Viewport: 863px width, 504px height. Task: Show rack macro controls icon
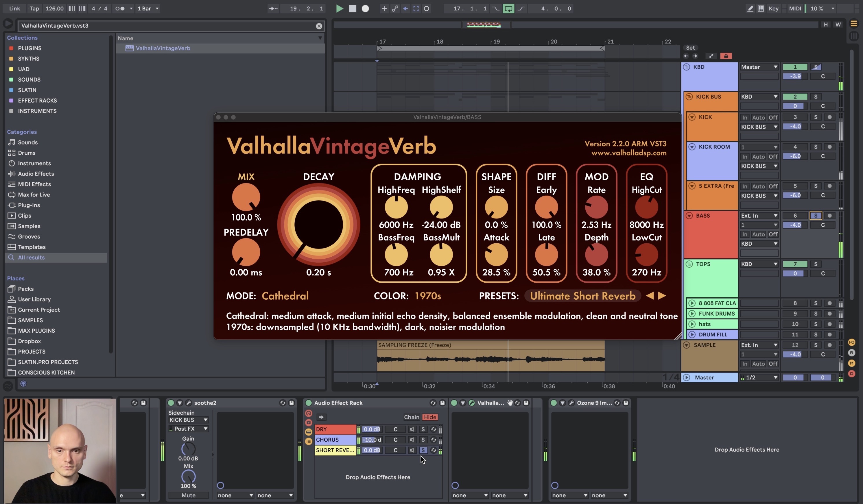pyautogui.click(x=308, y=413)
